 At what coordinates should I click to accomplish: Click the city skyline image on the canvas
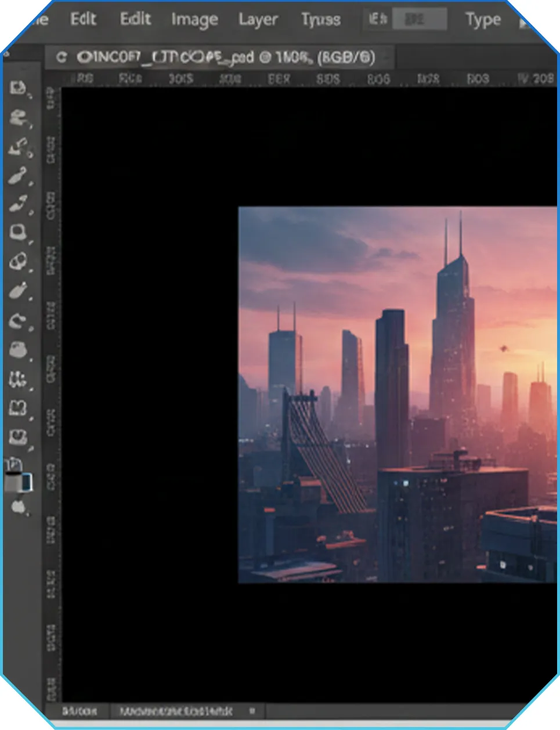(398, 395)
